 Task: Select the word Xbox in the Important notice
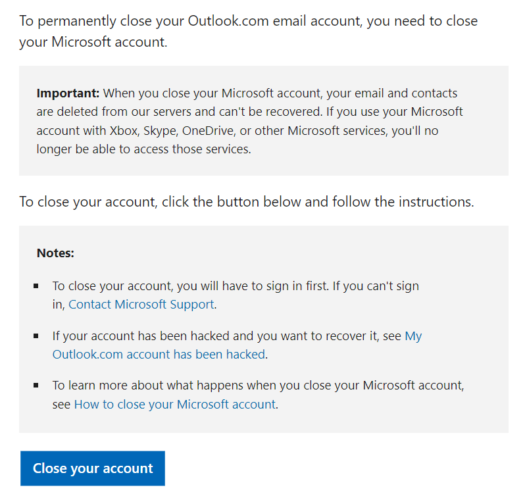click(x=124, y=131)
